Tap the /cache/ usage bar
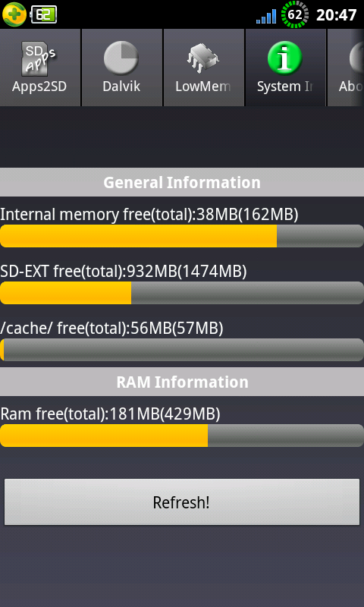This screenshot has width=364, height=607. pyautogui.click(x=182, y=350)
